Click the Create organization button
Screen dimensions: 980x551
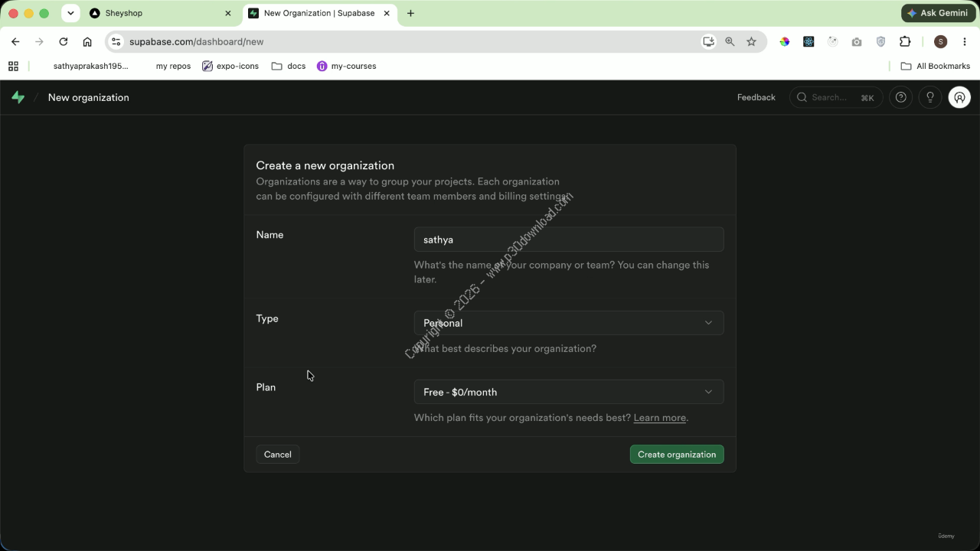pyautogui.click(x=677, y=455)
